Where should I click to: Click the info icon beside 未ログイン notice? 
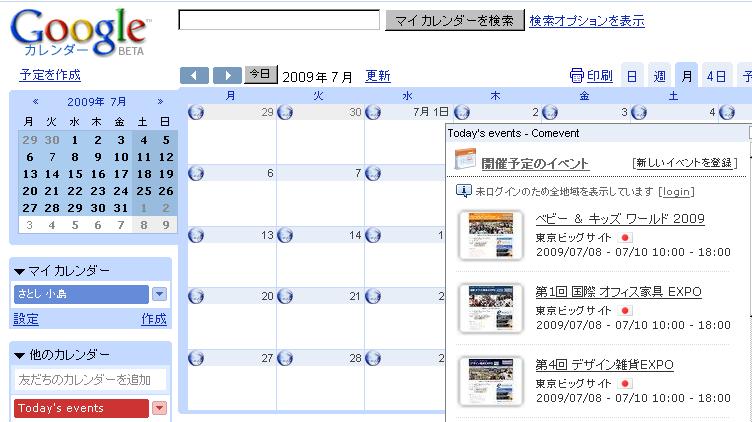click(x=463, y=191)
